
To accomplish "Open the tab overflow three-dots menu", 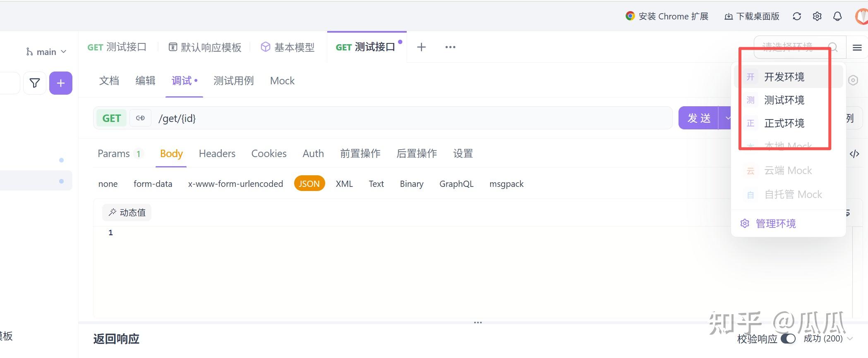I will click(x=450, y=47).
